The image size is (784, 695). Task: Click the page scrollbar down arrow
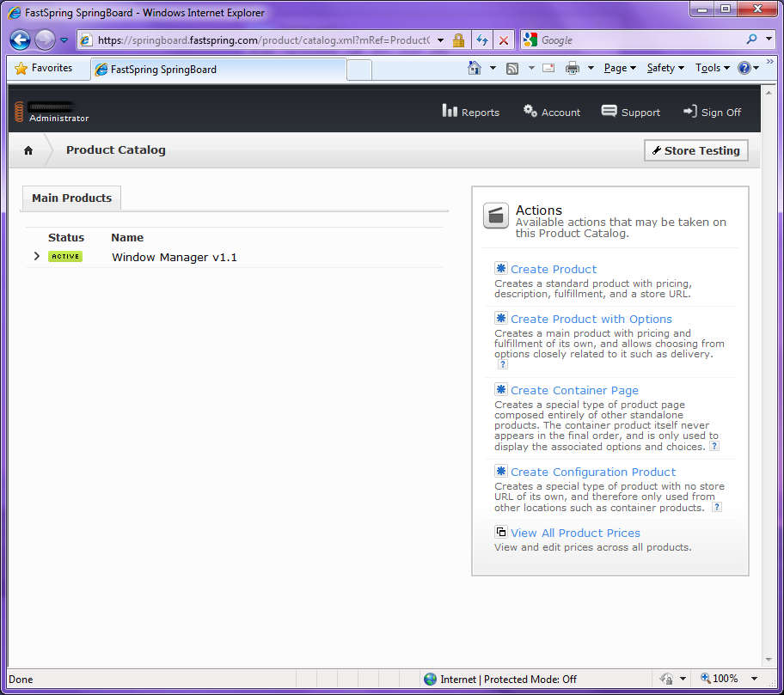coord(769,660)
